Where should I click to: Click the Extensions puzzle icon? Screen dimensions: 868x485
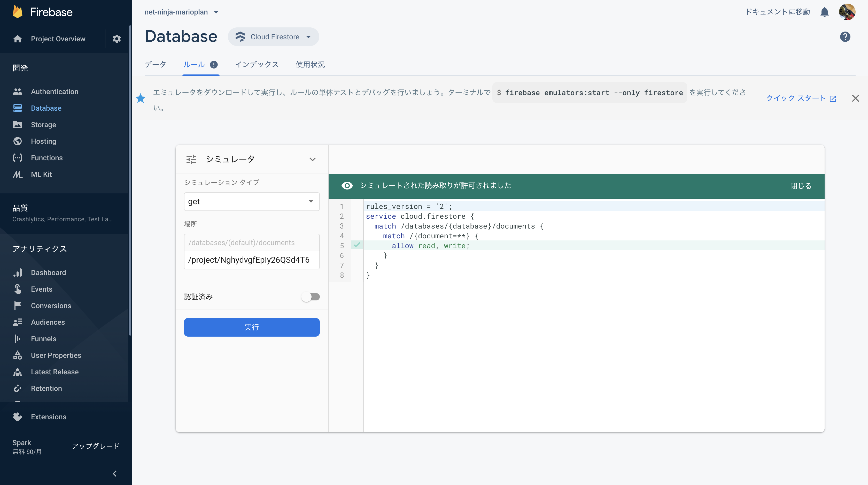tap(18, 416)
